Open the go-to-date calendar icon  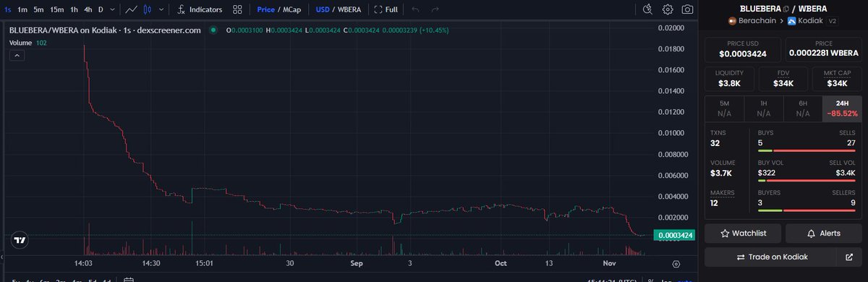[x=128, y=279]
